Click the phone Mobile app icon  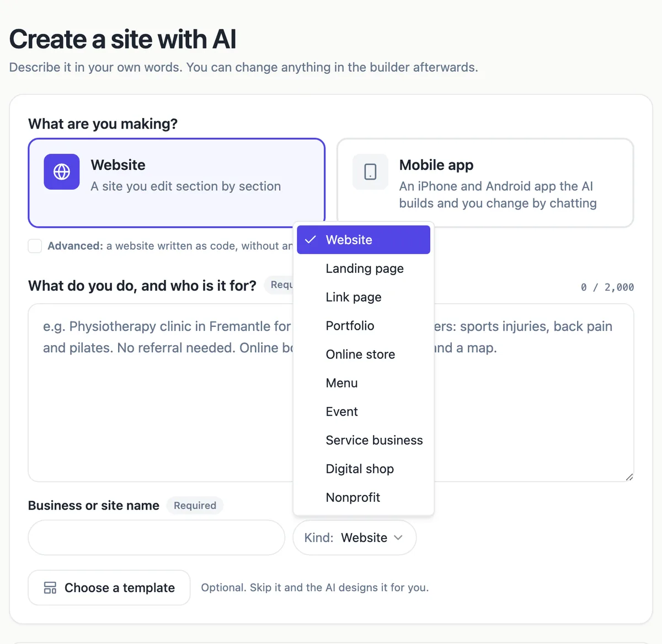(x=370, y=171)
